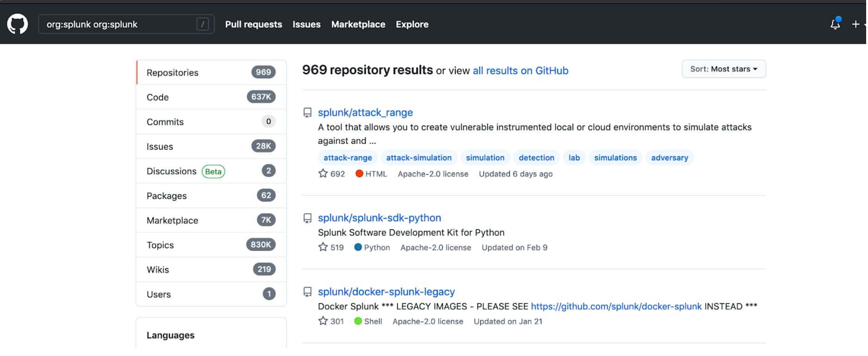The height and width of the screenshot is (356, 868).
Task: Open the splunk/splunk-sdk-python repository
Action: click(x=379, y=218)
